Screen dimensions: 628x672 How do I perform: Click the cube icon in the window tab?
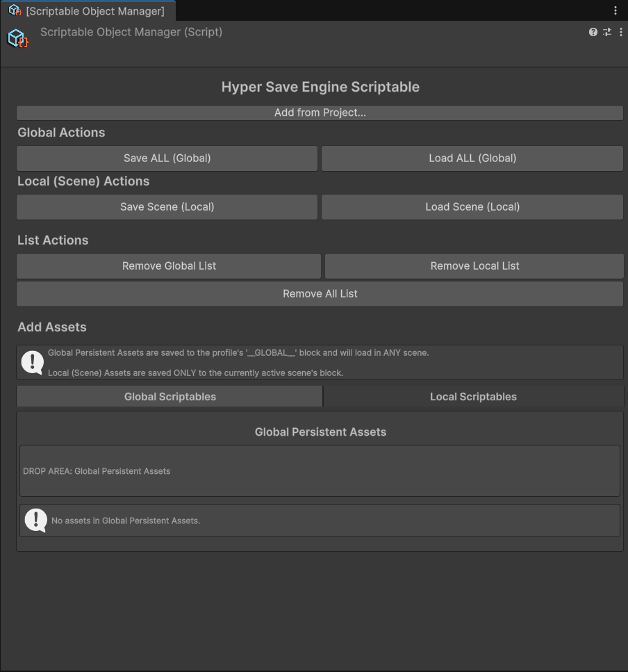click(15, 10)
